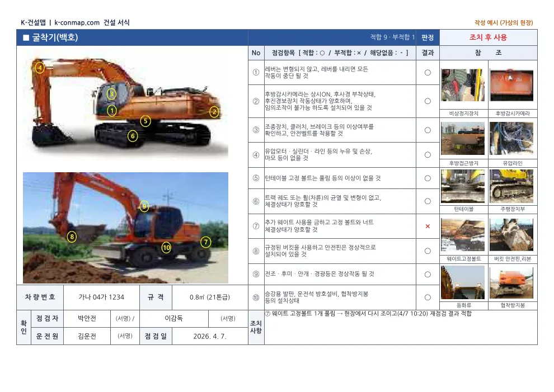Click the inspector name 박안전
The image size is (554, 392).
click(x=87, y=319)
